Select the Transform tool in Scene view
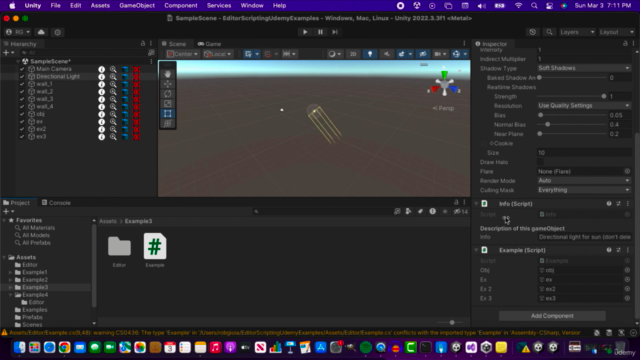 tap(167, 123)
